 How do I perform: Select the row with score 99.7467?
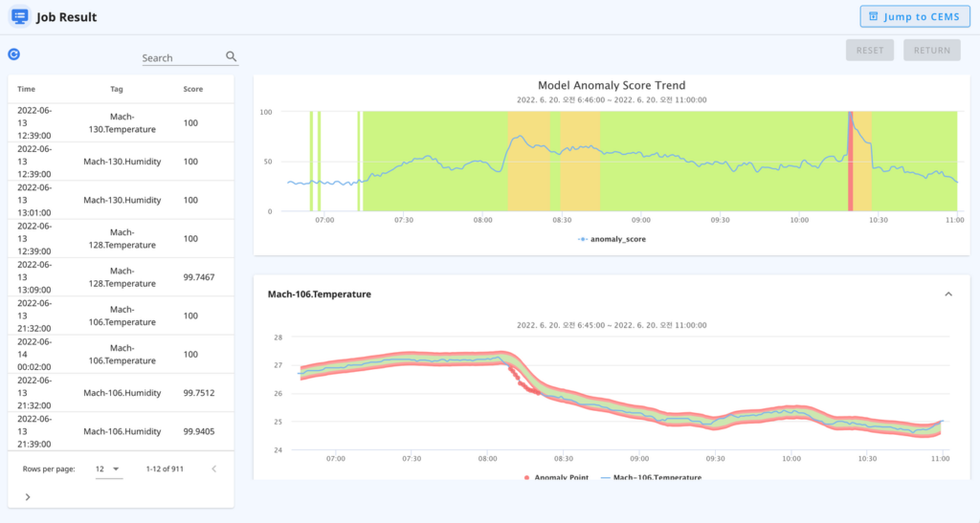(121, 276)
